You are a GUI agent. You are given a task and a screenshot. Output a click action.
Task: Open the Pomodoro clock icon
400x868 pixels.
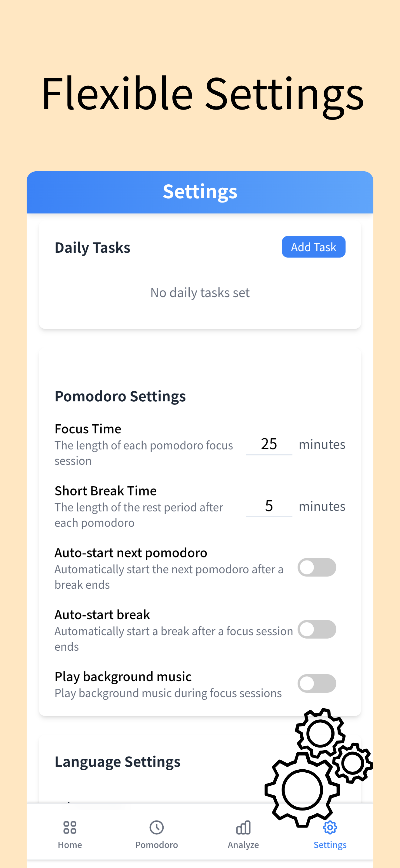156,827
